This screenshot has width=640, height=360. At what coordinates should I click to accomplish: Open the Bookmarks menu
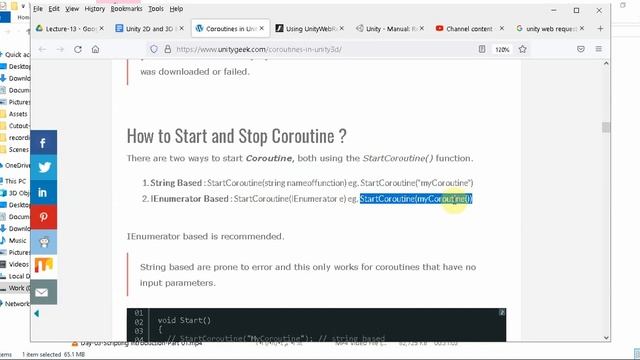click(x=126, y=9)
